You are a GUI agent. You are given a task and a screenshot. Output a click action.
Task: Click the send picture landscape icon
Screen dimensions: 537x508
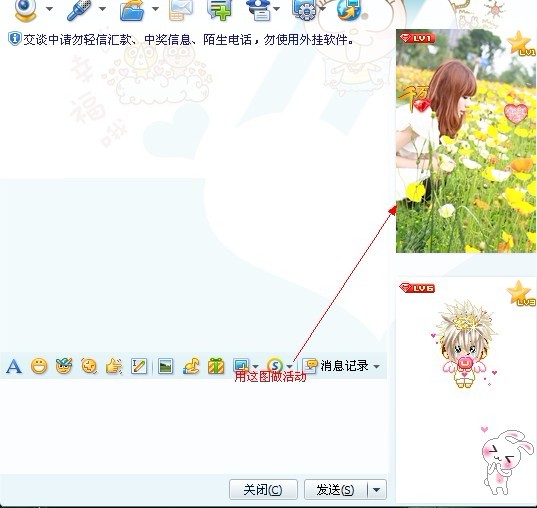(x=165, y=366)
